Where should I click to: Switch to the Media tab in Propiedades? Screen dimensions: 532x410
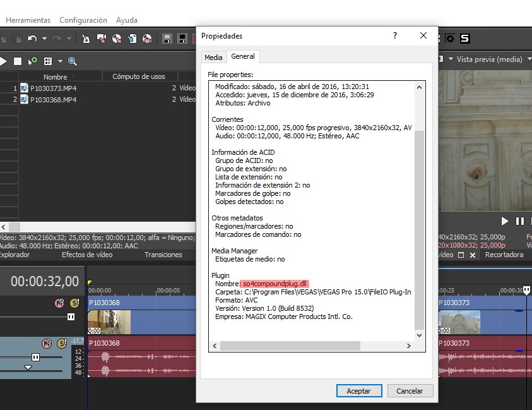pos(213,57)
